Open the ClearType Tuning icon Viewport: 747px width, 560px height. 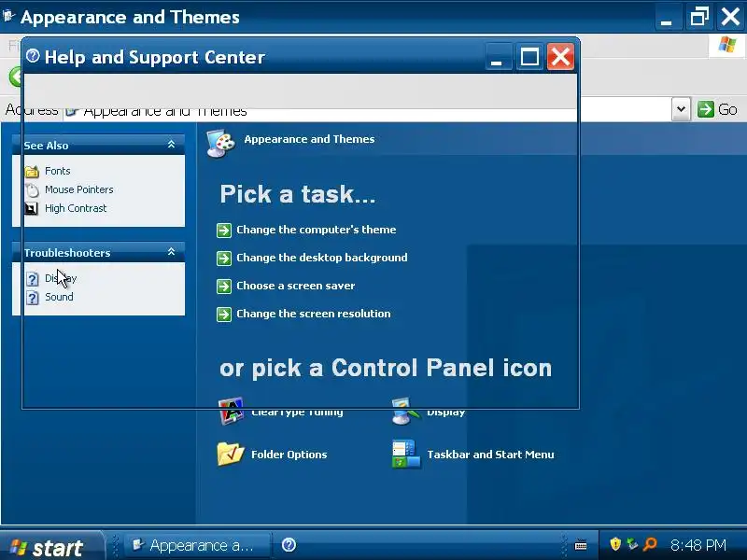tap(231, 411)
